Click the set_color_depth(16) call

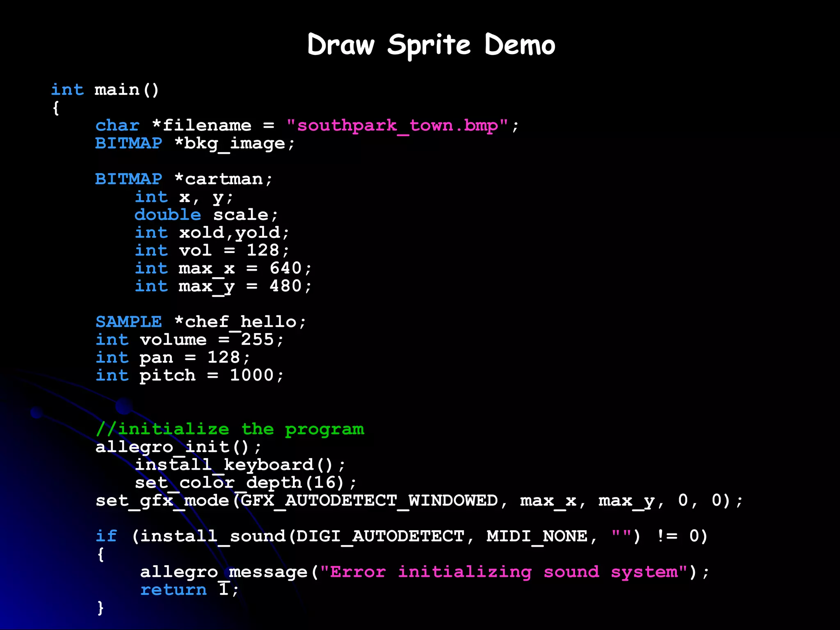[x=245, y=483]
